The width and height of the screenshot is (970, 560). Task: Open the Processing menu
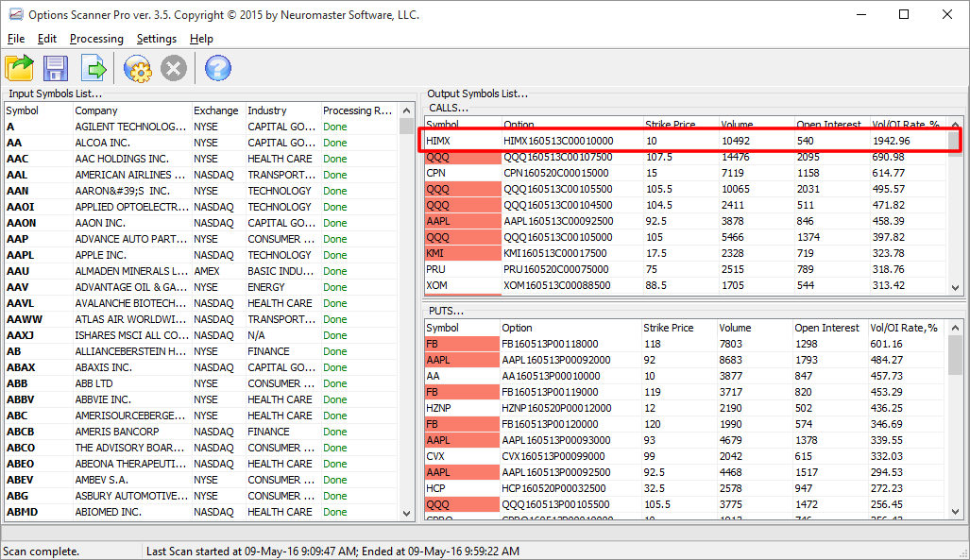pos(96,39)
